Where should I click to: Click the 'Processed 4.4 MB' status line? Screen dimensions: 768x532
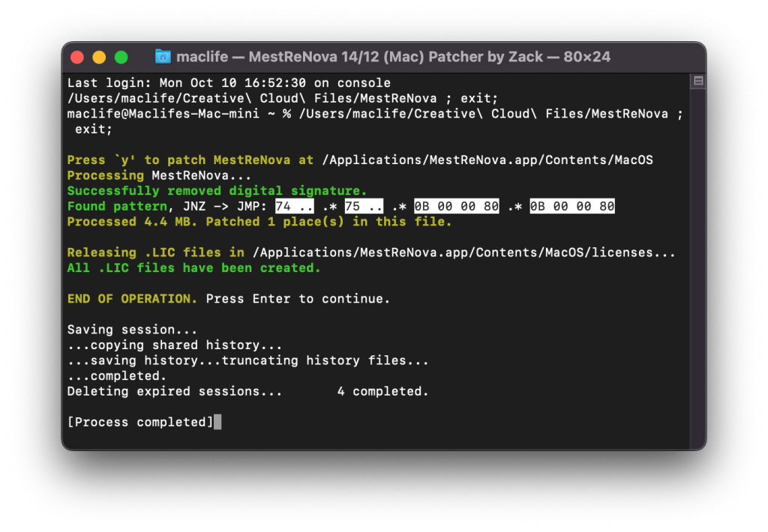259,222
